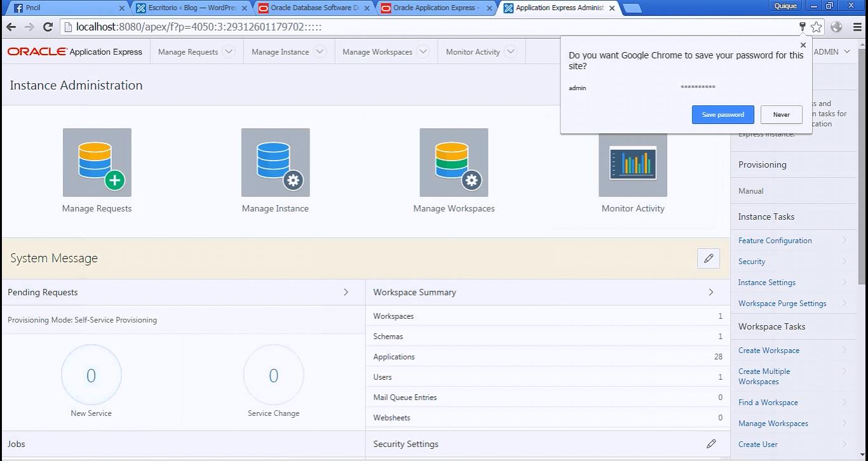Viewport: 868px width, 461px height.
Task: Bookmark the page using the star icon
Action: pos(817,27)
